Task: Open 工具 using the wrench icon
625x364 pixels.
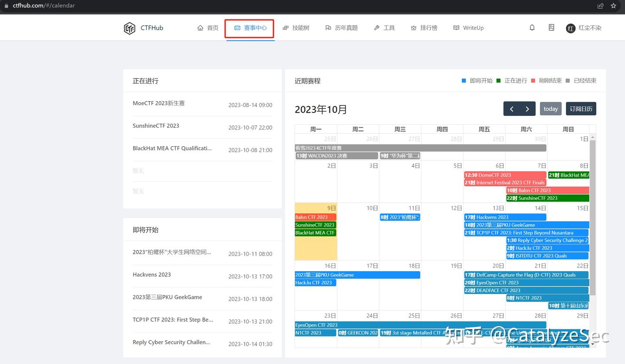Action: point(377,27)
